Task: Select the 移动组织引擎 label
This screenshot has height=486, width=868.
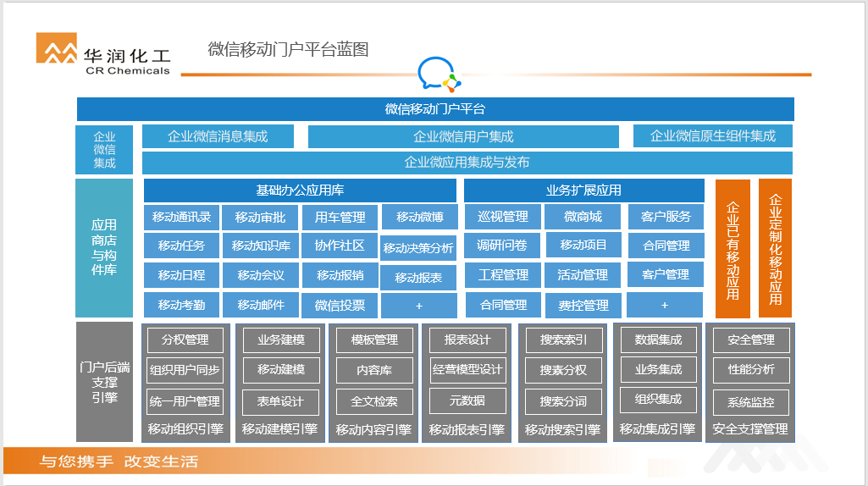Action: click(x=185, y=429)
